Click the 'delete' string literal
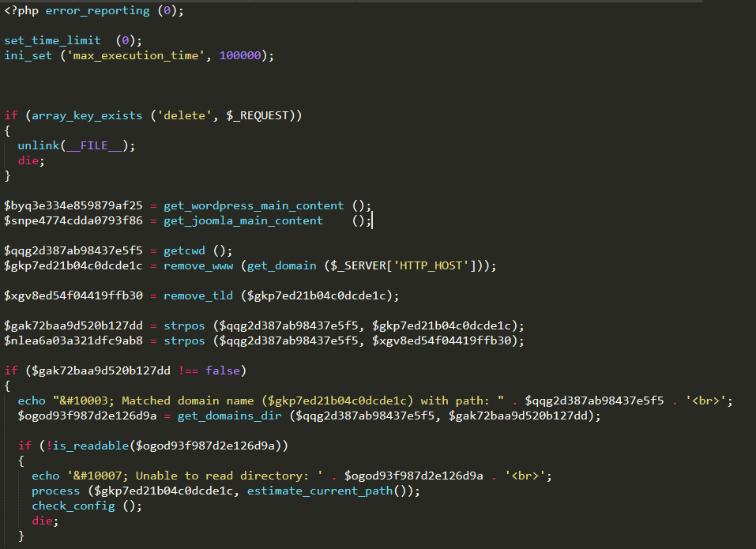Screen dimensions: 756x549 pyautogui.click(x=185, y=115)
